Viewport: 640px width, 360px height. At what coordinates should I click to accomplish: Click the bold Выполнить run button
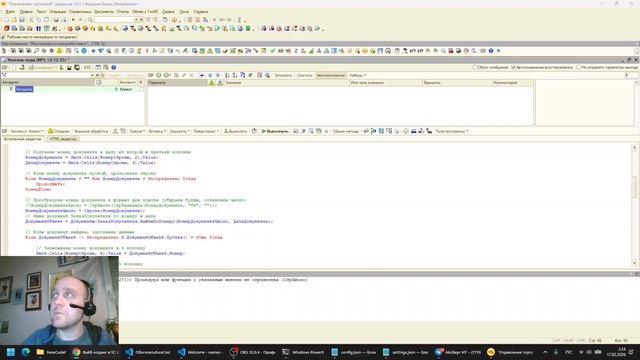pyautogui.click(x=275, y=131)
